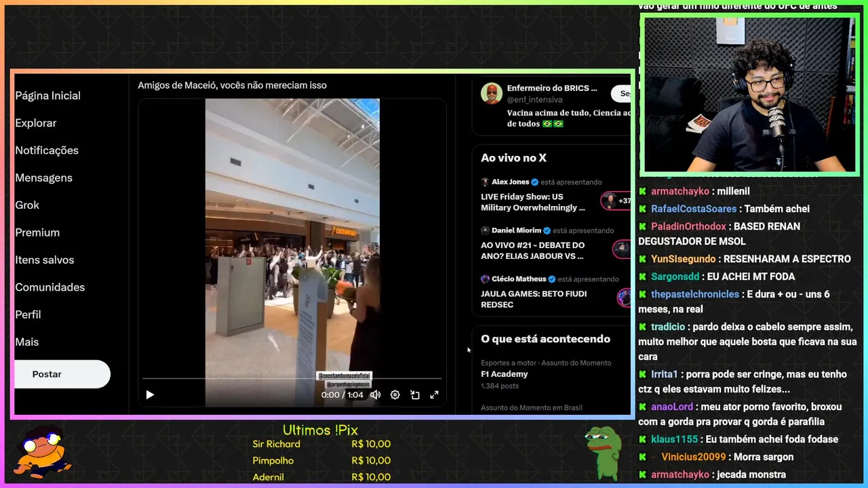Go to Página Inicial
This screenshot has width=868, height=488.
click(47, 96)
